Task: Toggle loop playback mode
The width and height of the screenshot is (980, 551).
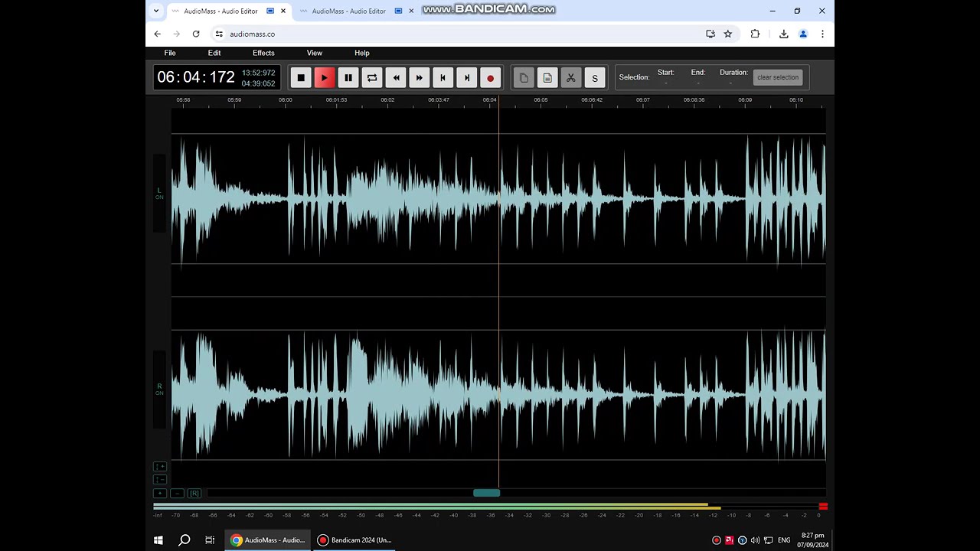Action: click(x=372, y=77)
